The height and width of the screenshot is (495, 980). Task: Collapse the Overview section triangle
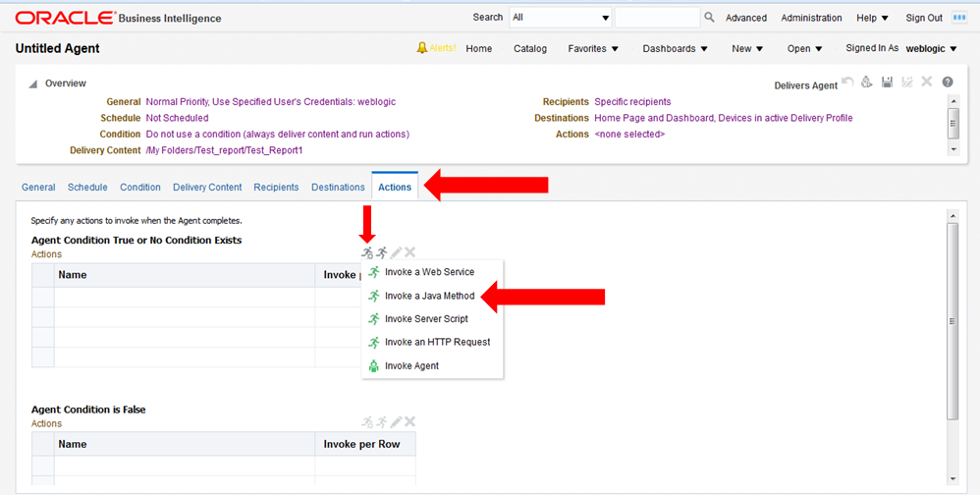coord(33,83)
